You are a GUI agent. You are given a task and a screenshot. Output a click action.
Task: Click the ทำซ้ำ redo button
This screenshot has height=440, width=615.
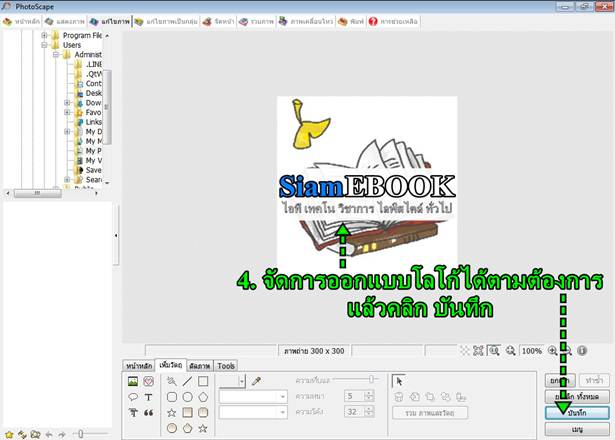pyautogui.click(x=594, y=380)
